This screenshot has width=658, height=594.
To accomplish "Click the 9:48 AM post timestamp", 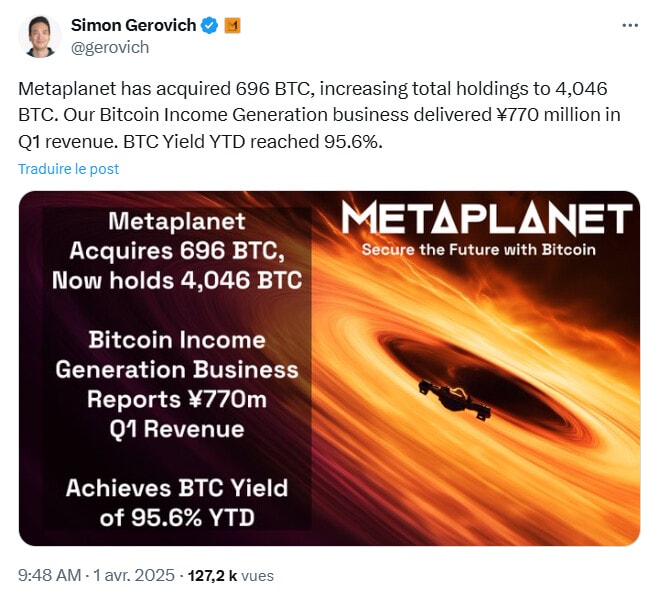I will click(51, 575).
